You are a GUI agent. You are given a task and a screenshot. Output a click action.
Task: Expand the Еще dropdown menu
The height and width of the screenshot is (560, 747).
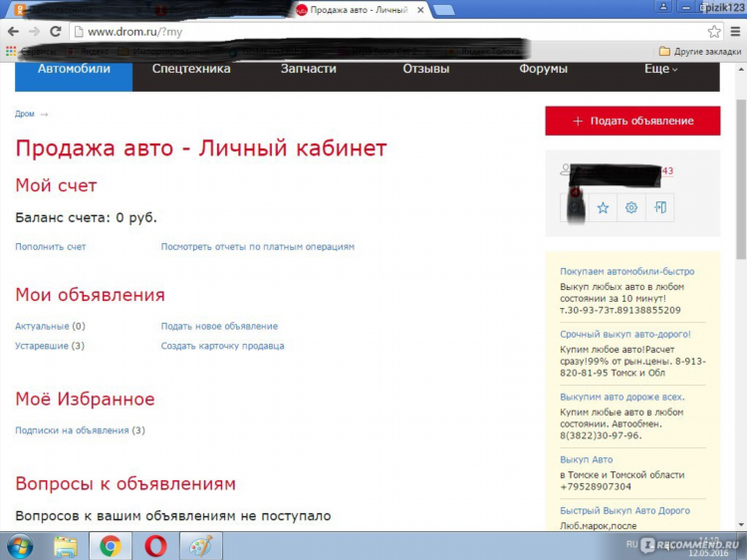[660, 69]
